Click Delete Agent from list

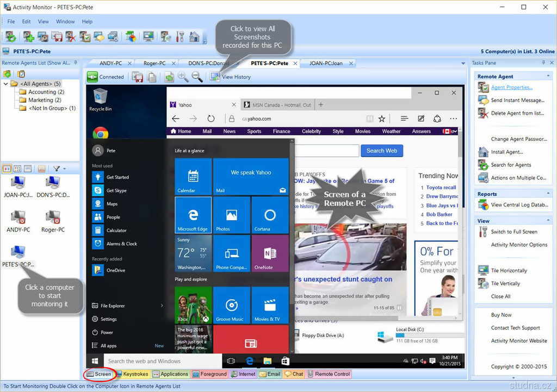click(517, 113)
